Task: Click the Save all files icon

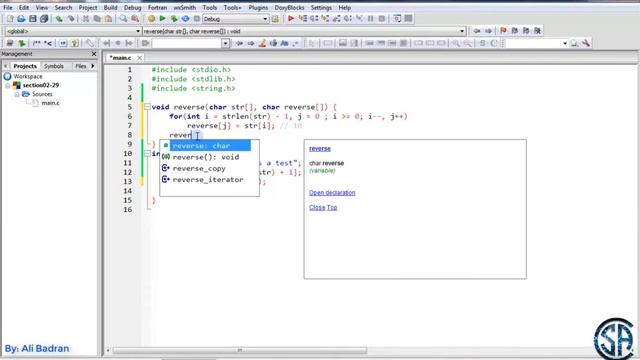Action: point(44,19)
